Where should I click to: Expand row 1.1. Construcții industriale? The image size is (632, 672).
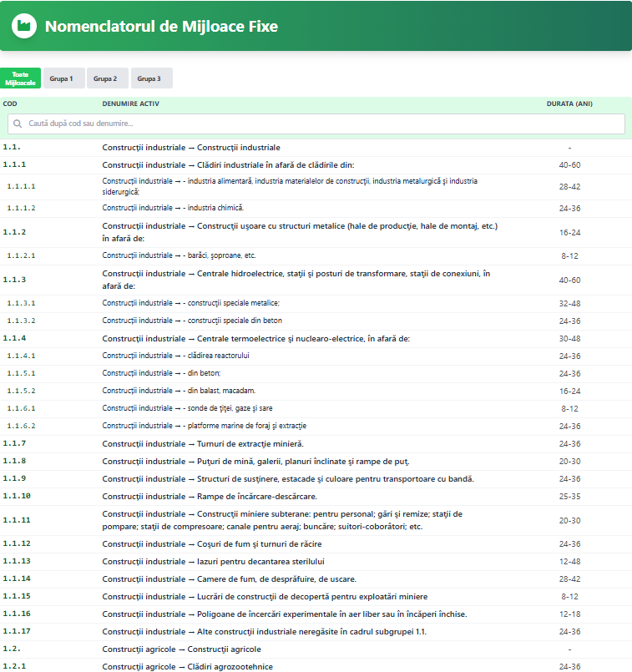pyautogui.click(x=191, y=148)
